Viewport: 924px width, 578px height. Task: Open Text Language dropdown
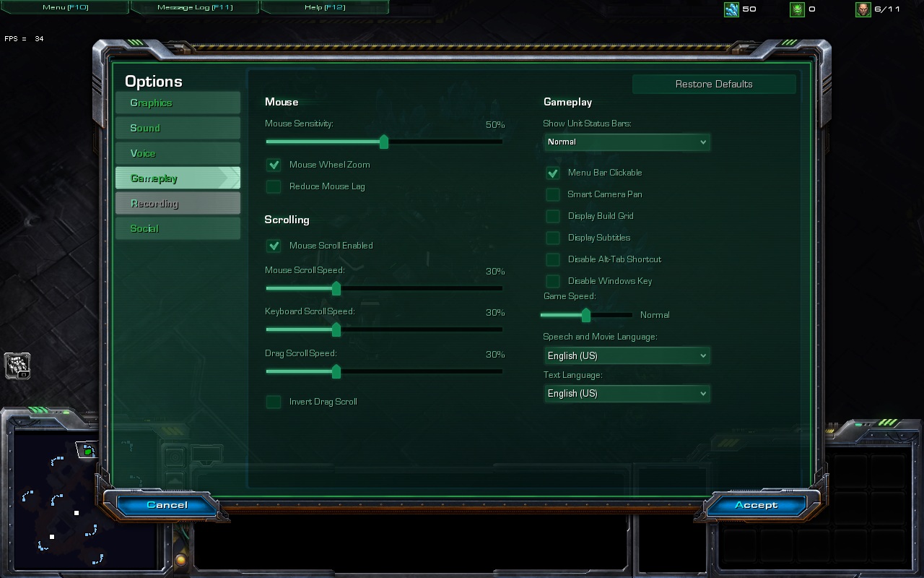click(627, 394)
